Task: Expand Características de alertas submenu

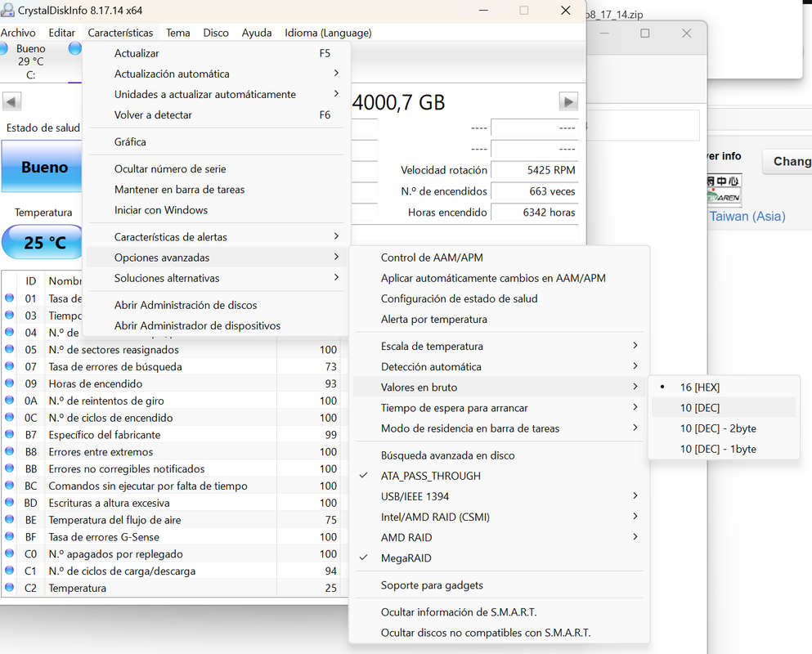Action: (216, 237)
